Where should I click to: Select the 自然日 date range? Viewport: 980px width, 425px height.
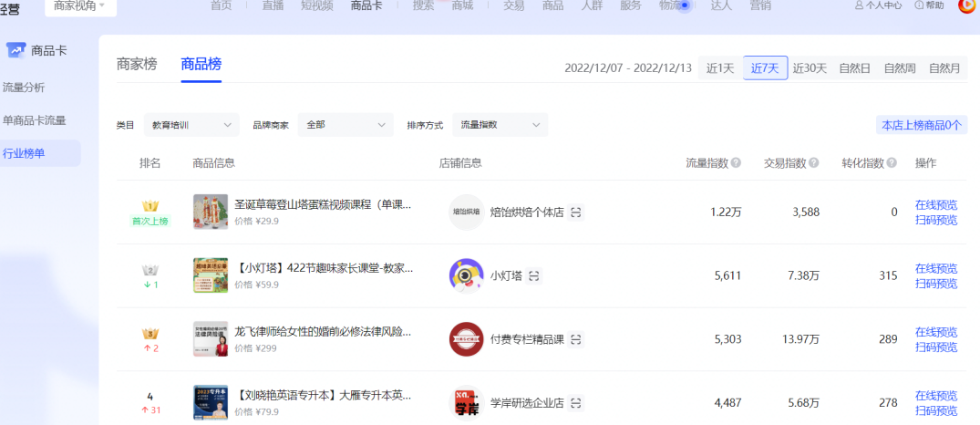[x=855, y=68]
